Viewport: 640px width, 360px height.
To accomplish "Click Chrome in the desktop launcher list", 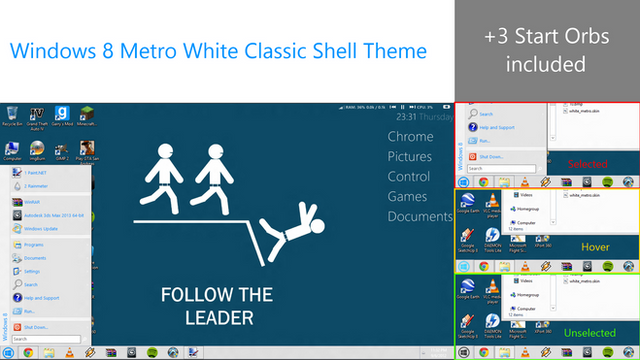I will pyautogui.click(x=410, y=136).
